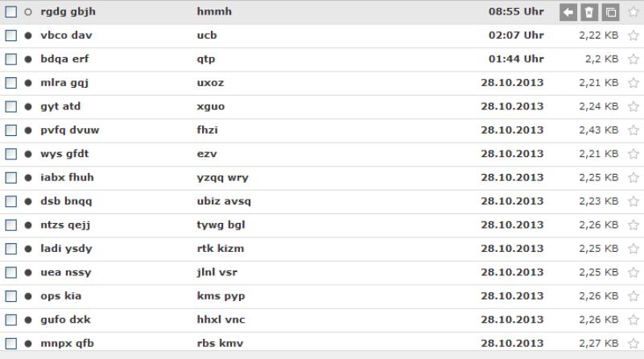Open the new window icon on top row
The image size is (644, 359).
610,12
